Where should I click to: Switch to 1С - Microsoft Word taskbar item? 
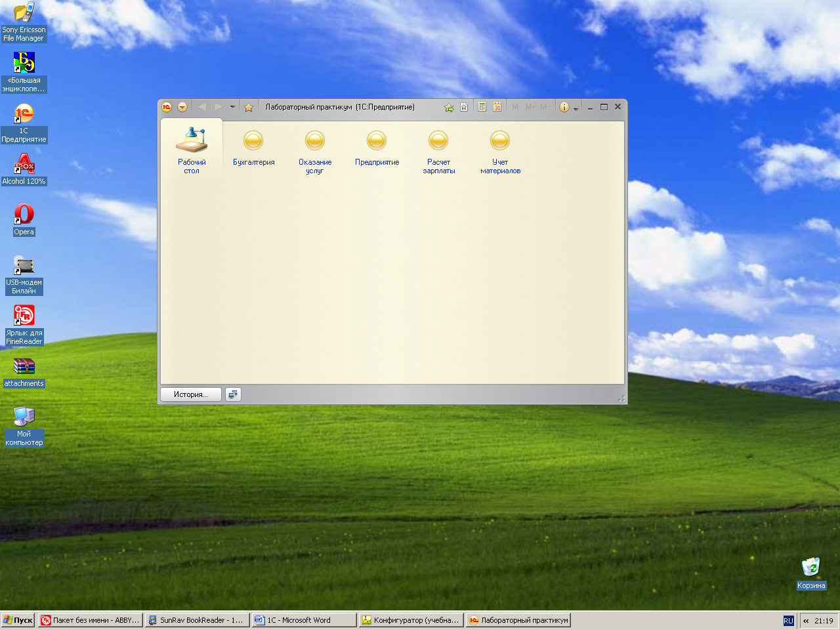(x=304, y=620)
